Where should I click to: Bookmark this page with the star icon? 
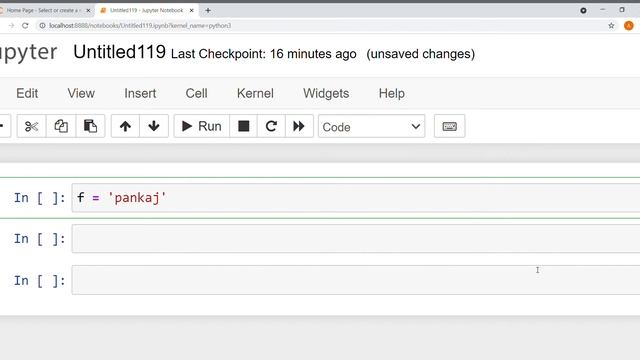point(611,25)
